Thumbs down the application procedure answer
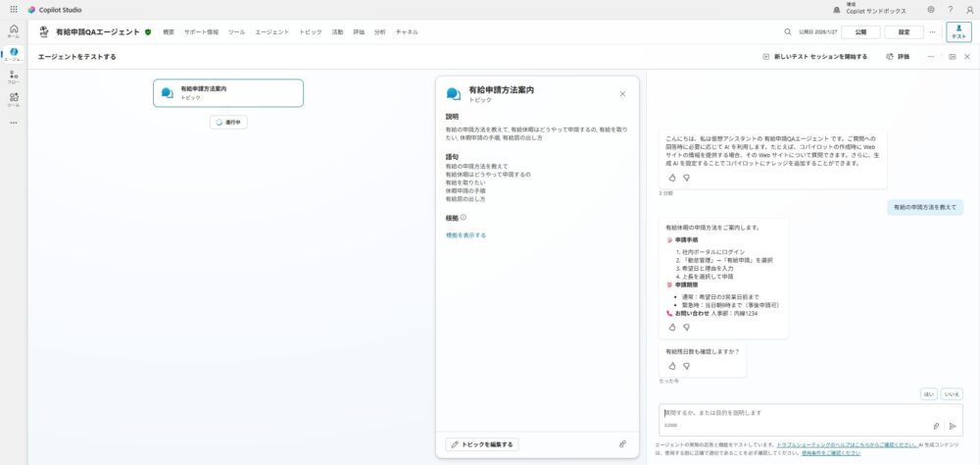Viewport: 980px width, 465px height. [686, 327]
